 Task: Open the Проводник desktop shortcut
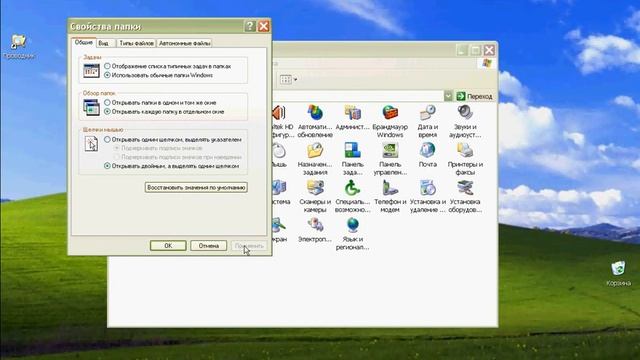coord(19,47)
